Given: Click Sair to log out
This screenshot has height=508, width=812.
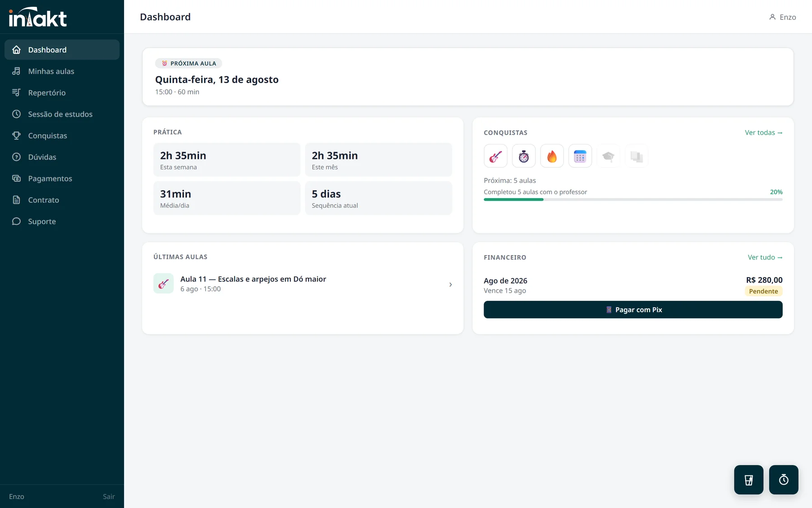Looking at the screenshot, I should pyautogui.click(x=109, y=497).
